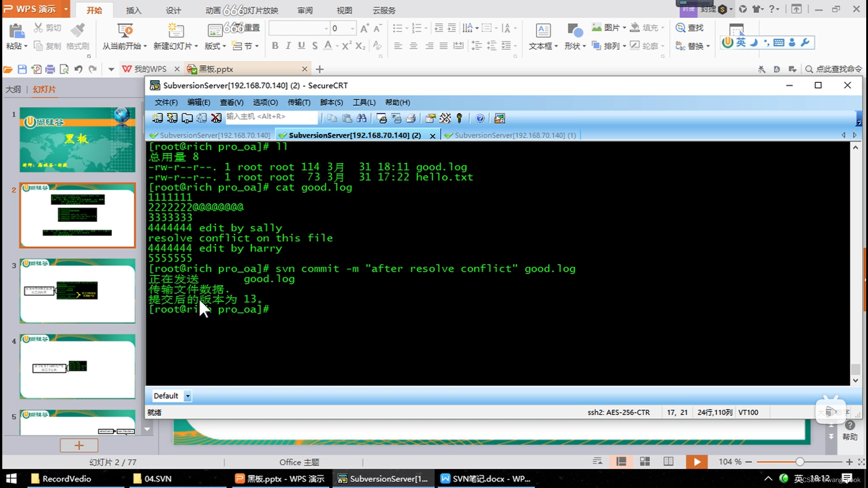
Task: Click the SecureCRT Copy toolbar icon
Action: click(332, 118)
